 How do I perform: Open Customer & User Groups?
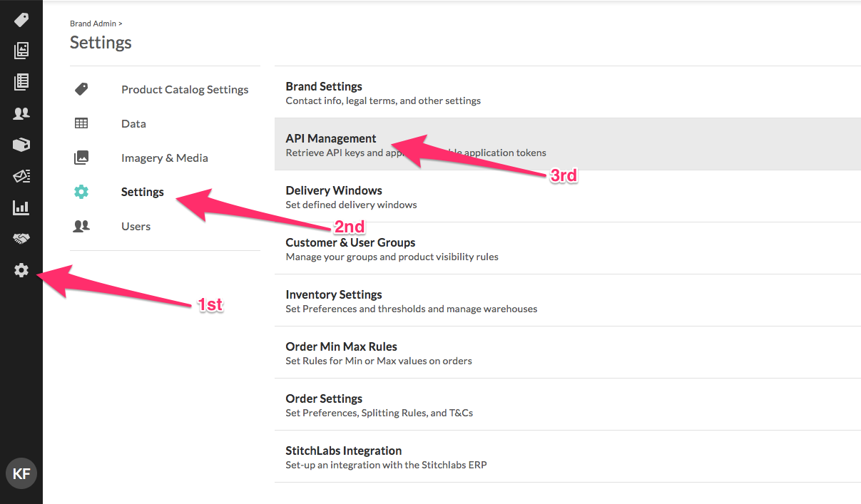coord(568,249)
